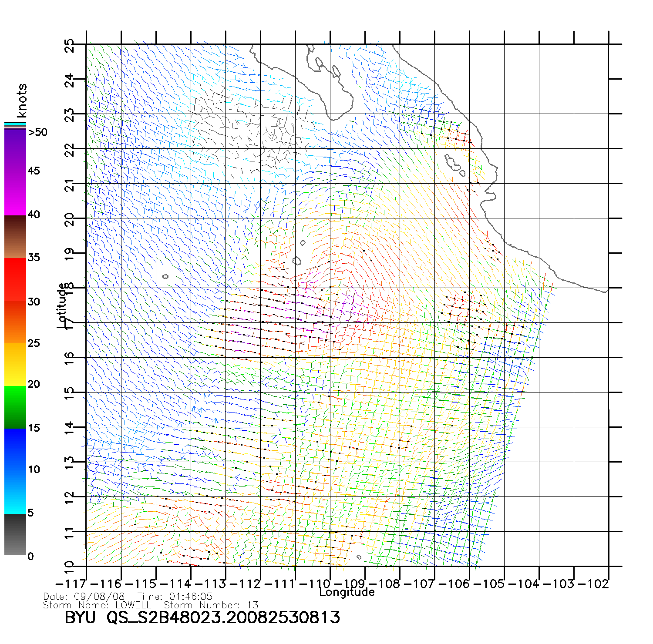Select the brown 35–40 knot color band
The width and height of the screenshot is (653, 644).
pyautogui.click(x=15, y=237)
